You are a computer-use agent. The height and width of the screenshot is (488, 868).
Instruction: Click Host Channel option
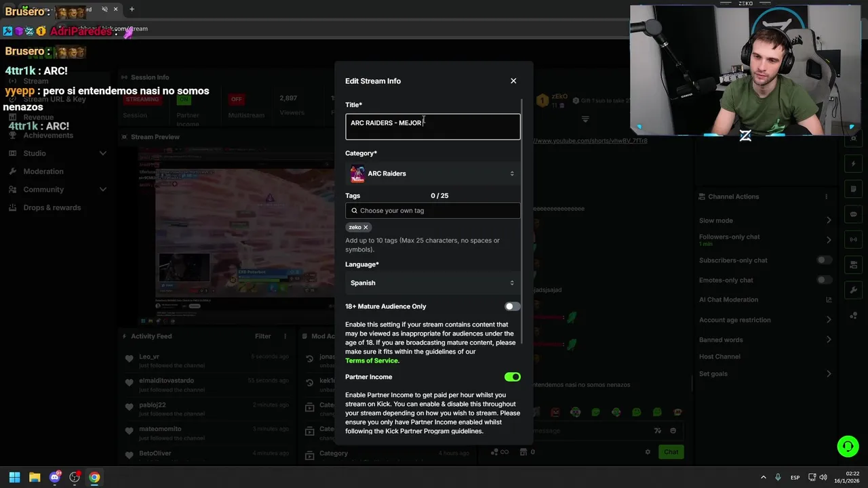click(x=719, y=357)
